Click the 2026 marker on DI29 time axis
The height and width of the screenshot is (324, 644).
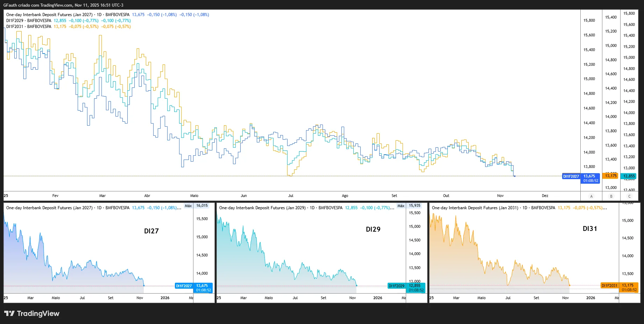[x=378, y=298]
